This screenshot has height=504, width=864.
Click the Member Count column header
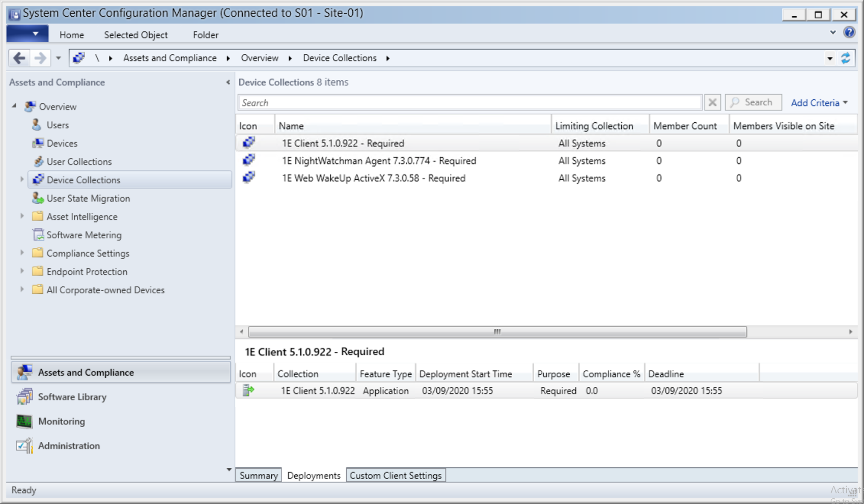685,126
